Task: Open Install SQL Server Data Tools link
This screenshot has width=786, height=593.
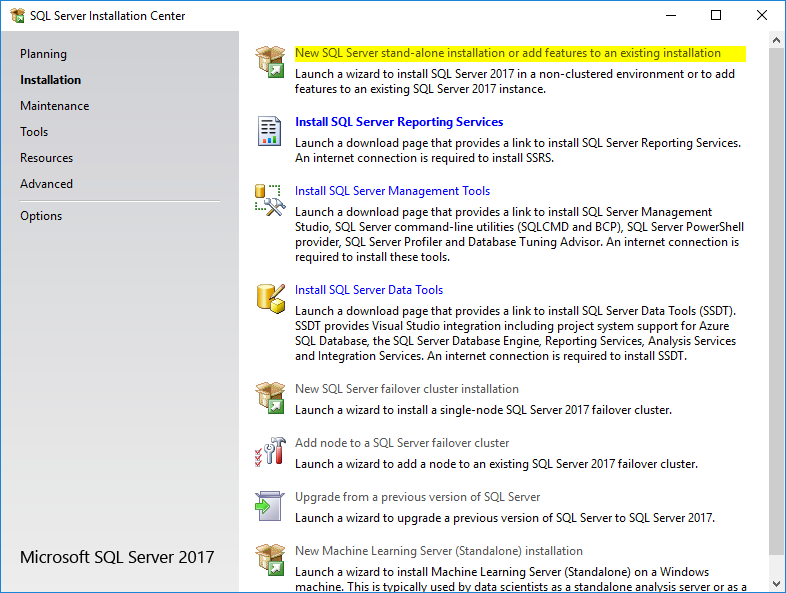Action: pyautogui.click(x=369, y=290)
